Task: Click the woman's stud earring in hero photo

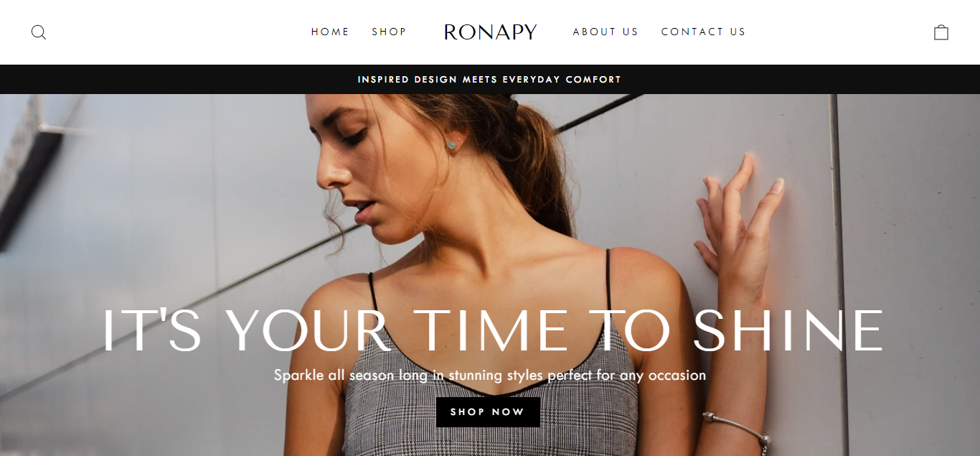Action: pyautogui.click(x=452, y=145)
